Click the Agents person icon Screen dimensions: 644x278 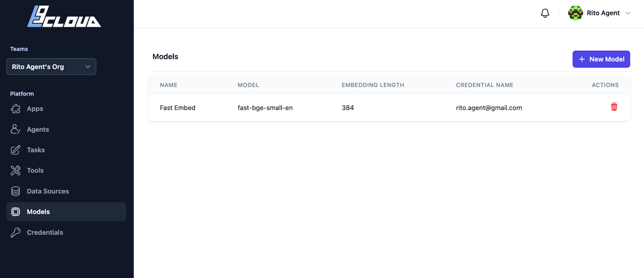pyautogui.click(x=16, y=129)
